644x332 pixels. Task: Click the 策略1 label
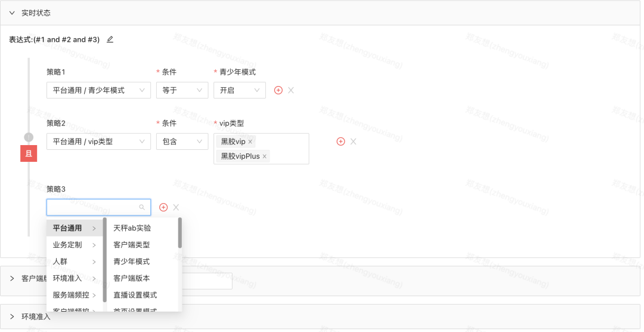[56, 72]
